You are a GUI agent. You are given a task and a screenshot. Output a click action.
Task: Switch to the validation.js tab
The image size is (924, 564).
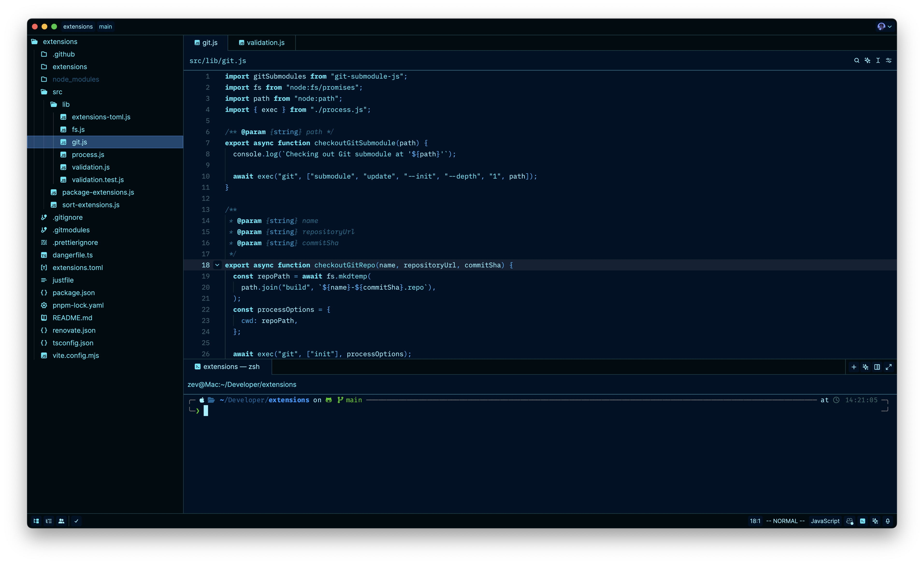click(261, 43)
